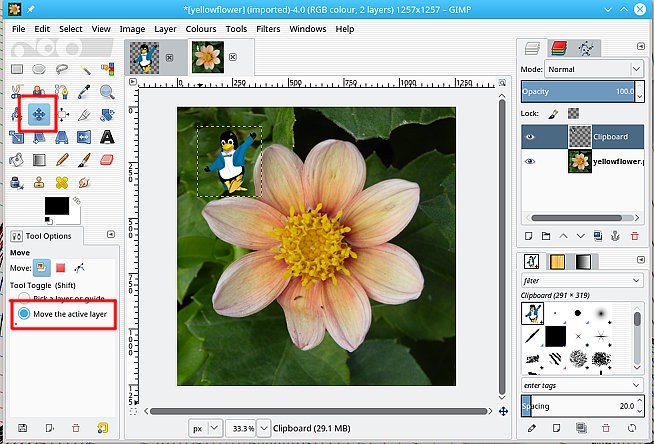Switch to the penguin image tab

pos(144,58)
